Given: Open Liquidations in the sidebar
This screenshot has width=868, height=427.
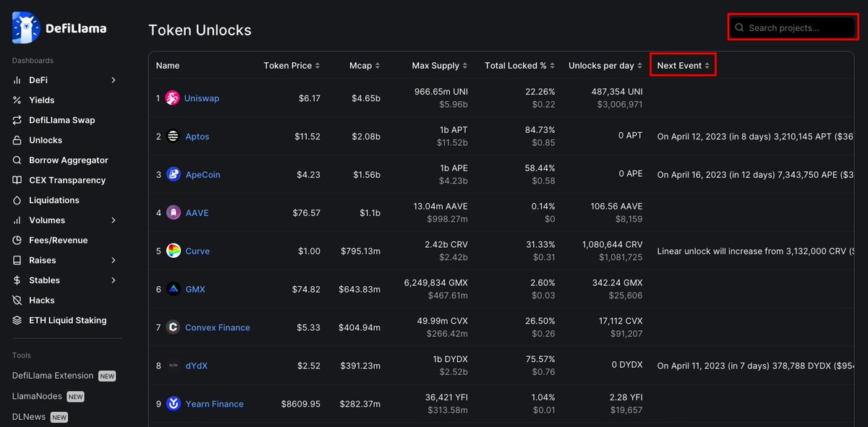Looking at the screenshot, I should 54,200.
